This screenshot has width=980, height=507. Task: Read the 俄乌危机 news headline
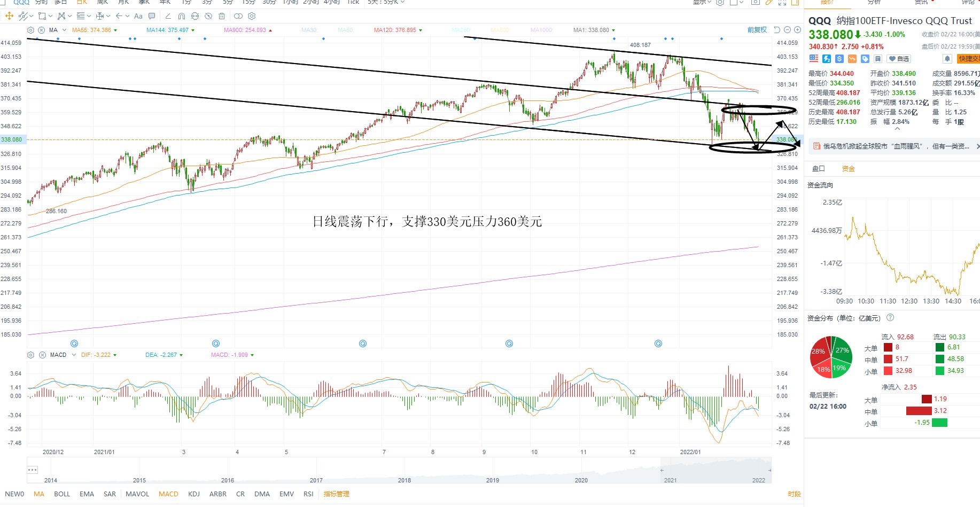[896, 146]
